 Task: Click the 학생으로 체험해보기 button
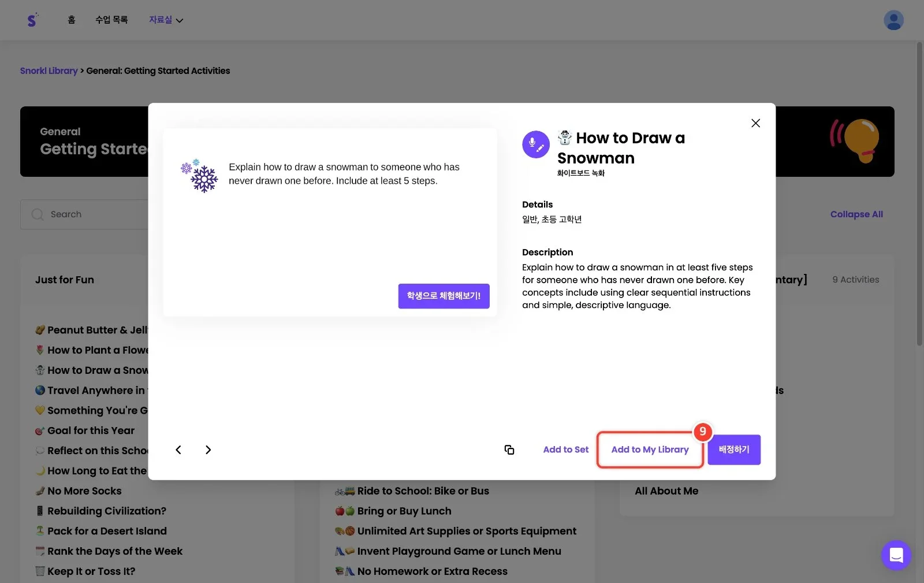pos(444,296)
